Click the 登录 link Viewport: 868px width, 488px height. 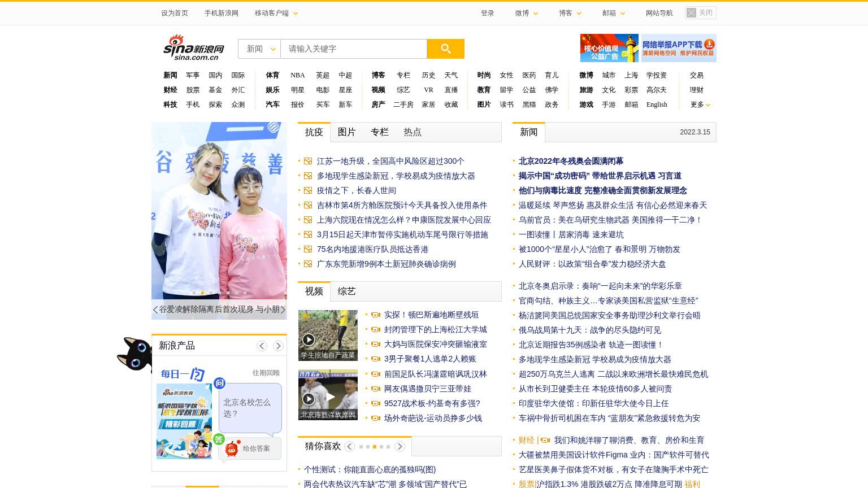point(488,13)
